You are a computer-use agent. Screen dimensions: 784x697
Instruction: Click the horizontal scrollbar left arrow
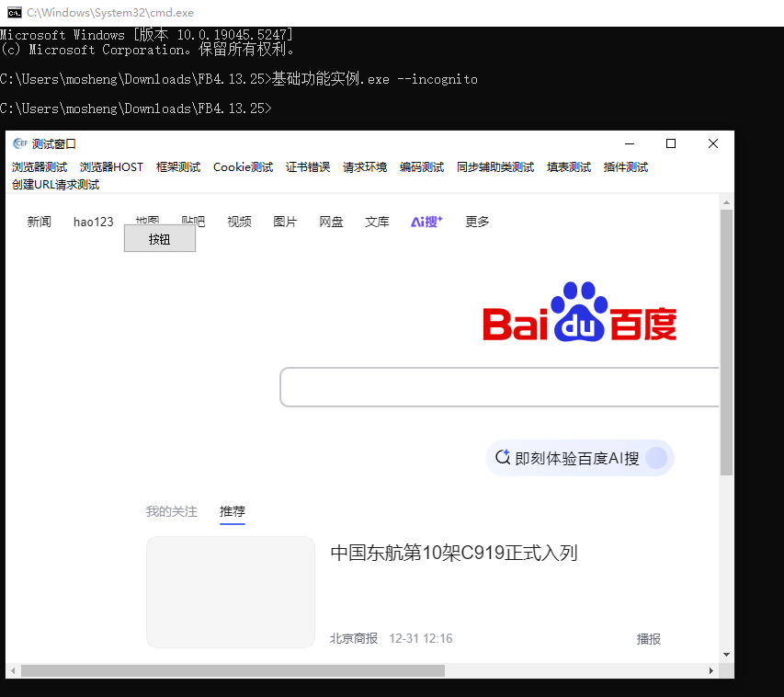[13, 670]
